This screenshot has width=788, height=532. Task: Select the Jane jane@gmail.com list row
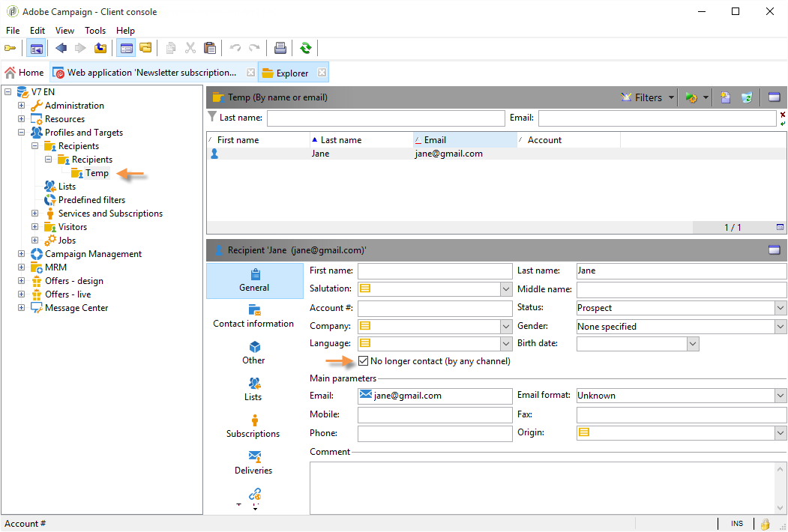tap(496, 154)
